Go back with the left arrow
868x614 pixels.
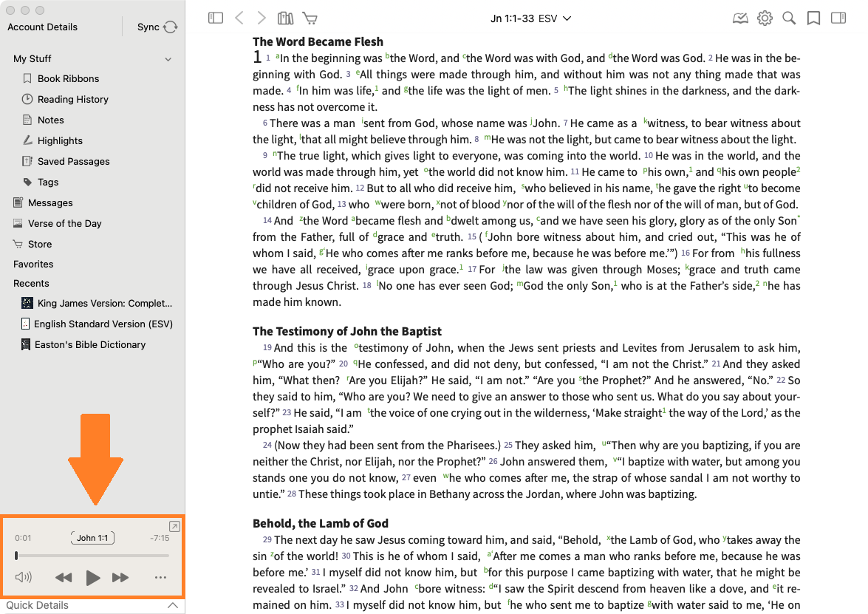239,18
